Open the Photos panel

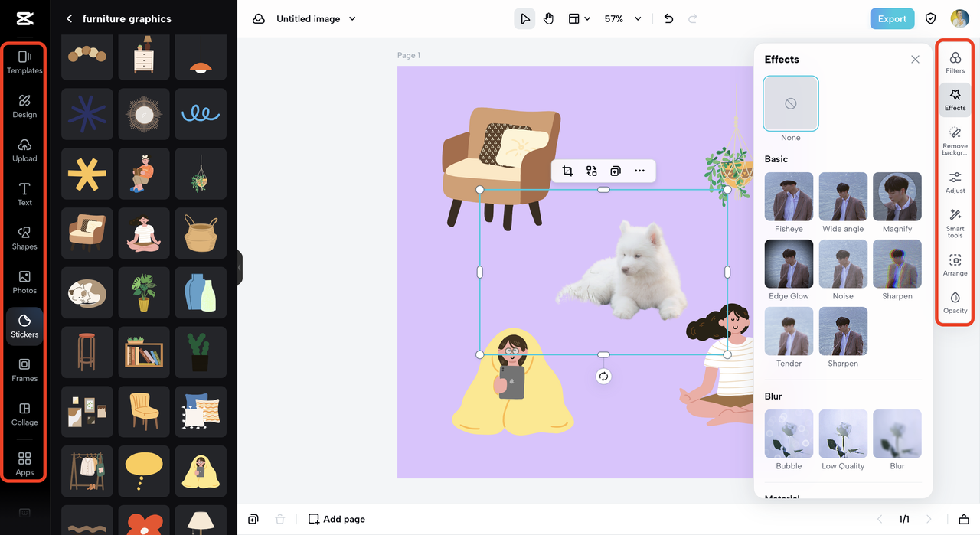24,282
